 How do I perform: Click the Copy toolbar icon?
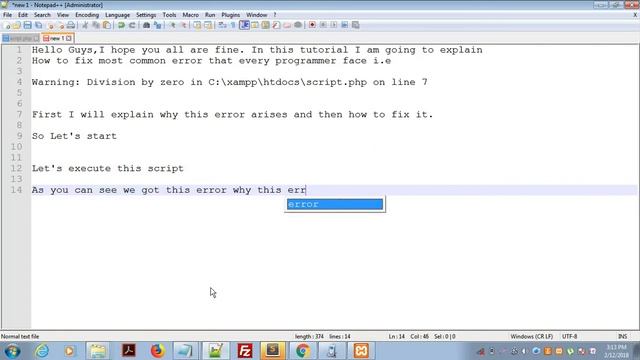96,25
